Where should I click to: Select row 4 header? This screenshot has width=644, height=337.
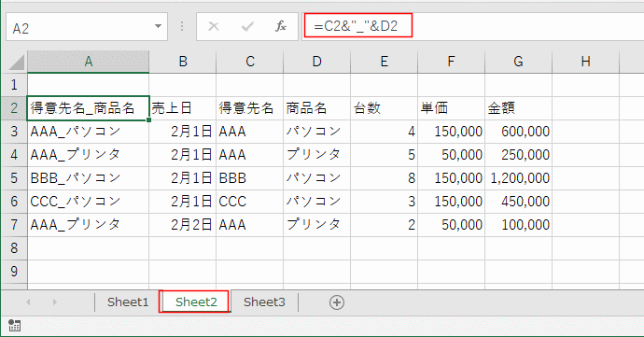click(x=14, y=155)
